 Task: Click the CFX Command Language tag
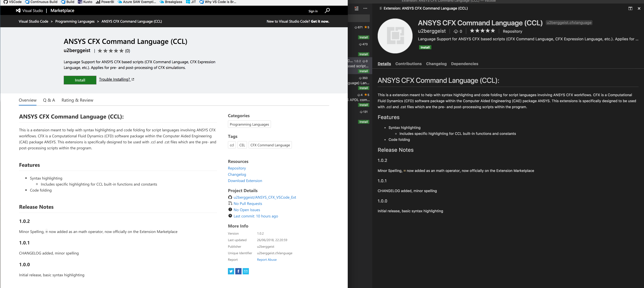click(270, 145)
